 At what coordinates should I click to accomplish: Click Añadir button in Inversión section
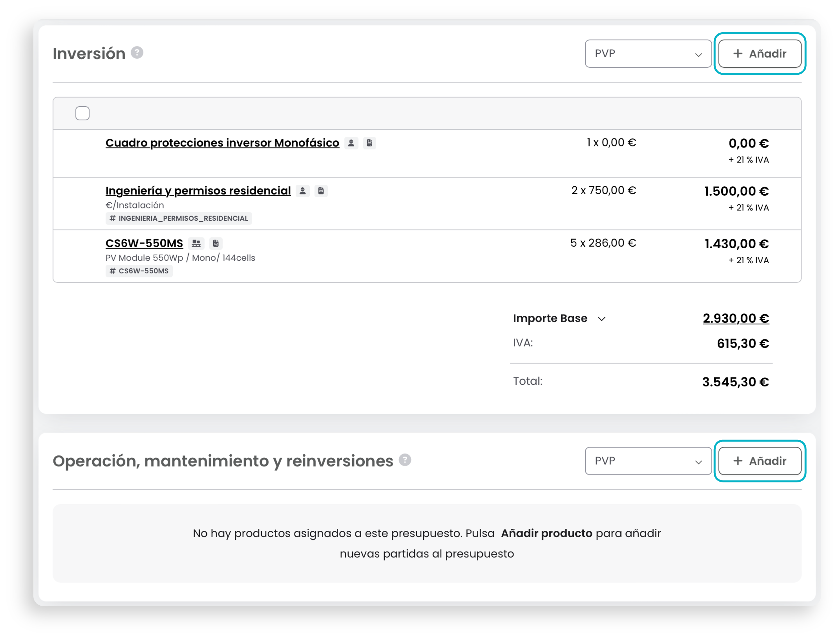point(760,54)
